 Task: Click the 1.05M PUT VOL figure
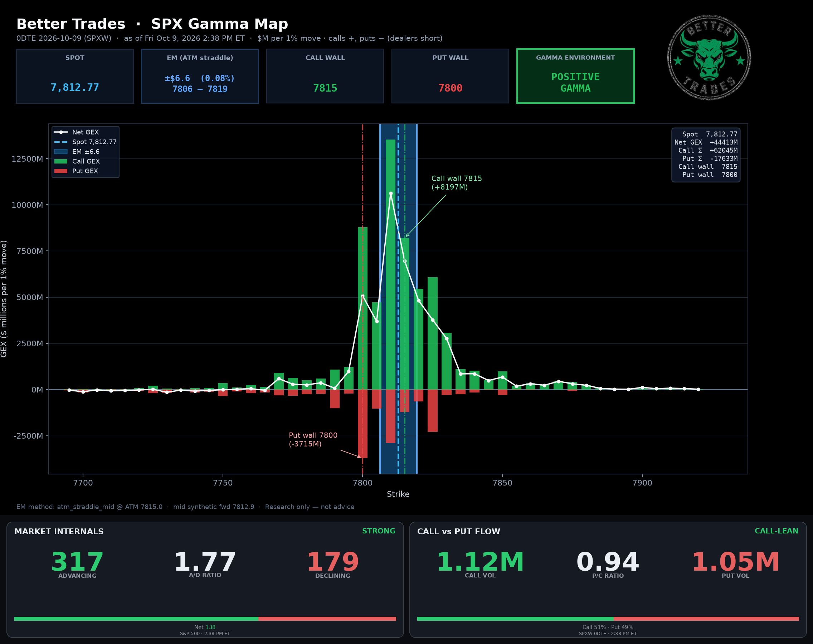(x=735, y=562)
